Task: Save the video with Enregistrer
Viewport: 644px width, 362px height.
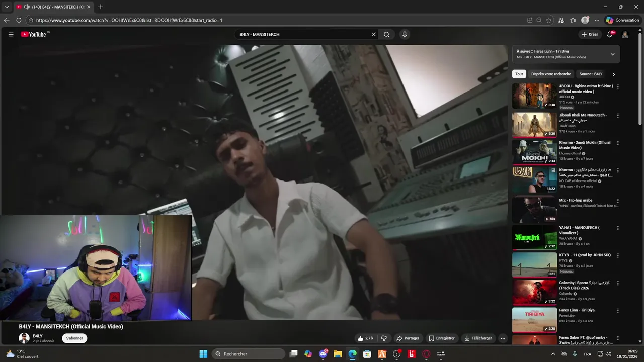Action: point(441,338)
